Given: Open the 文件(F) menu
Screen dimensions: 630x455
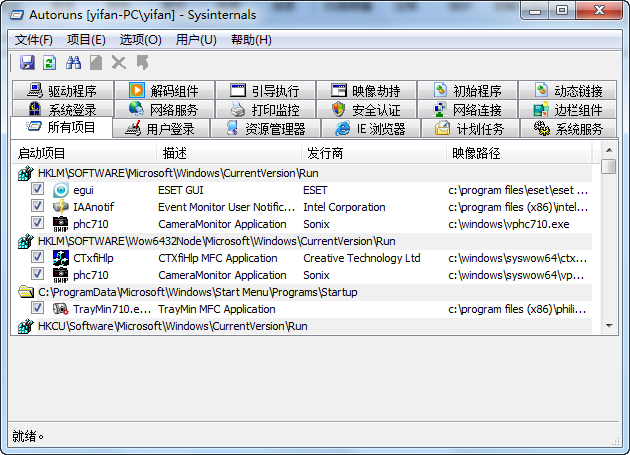Looking at the screenshot, I should (34, 40).
